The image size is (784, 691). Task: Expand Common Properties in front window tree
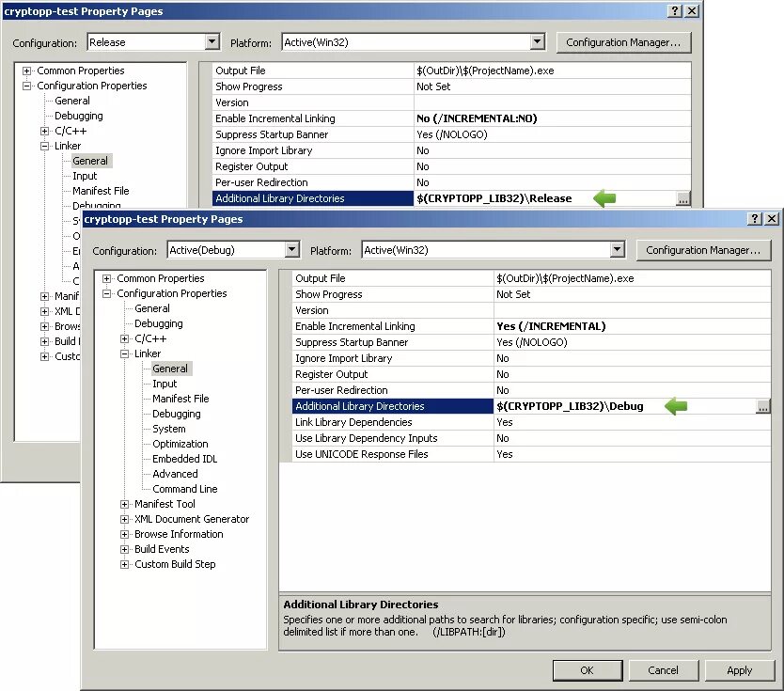[106, 278]
